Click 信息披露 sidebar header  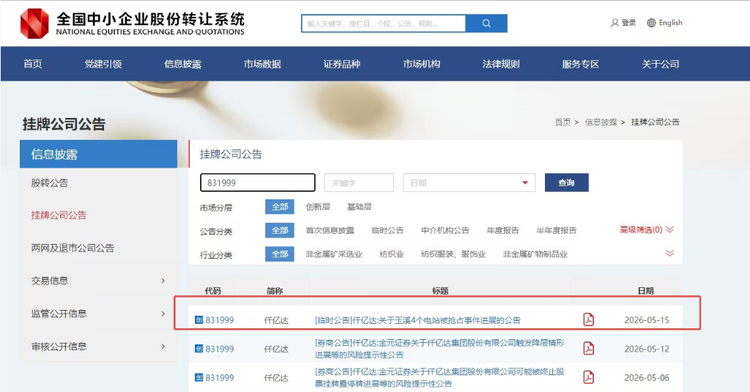[99, 154]
